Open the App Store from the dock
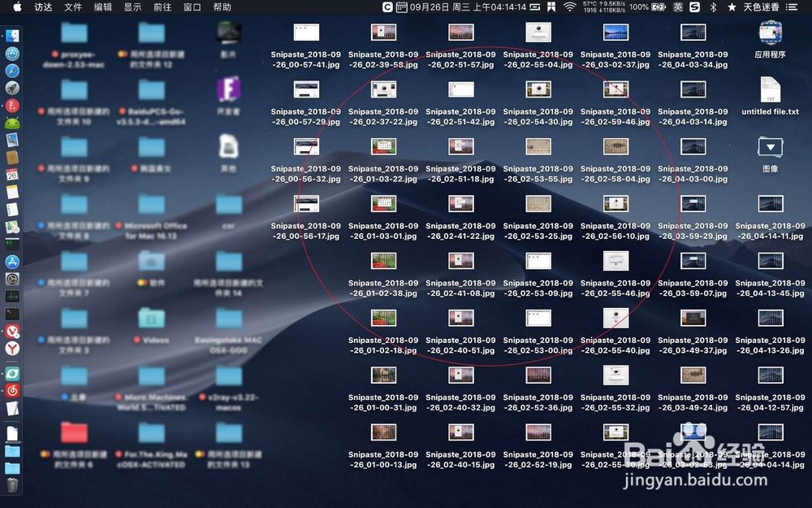 click(11, 260)
